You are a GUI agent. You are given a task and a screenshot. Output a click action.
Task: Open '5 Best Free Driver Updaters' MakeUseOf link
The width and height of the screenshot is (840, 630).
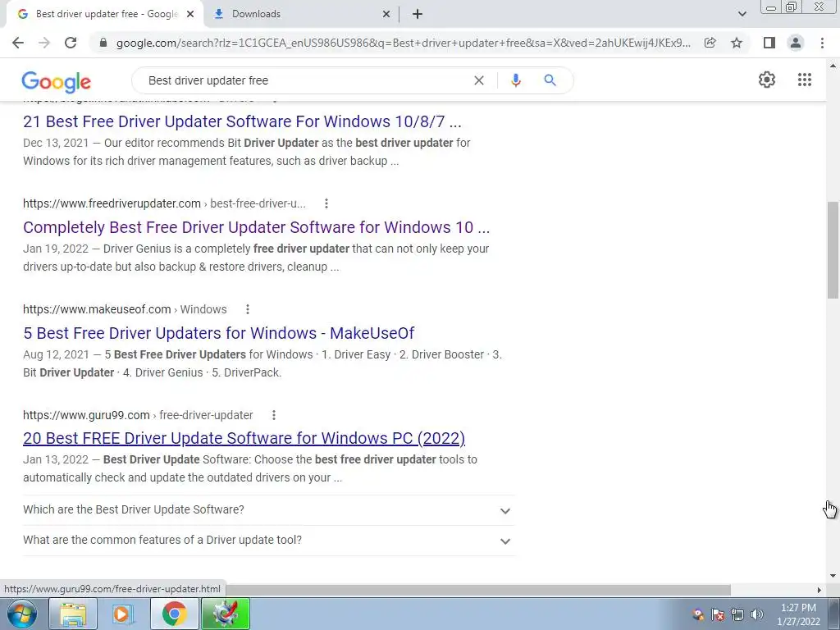pos(218,333)
